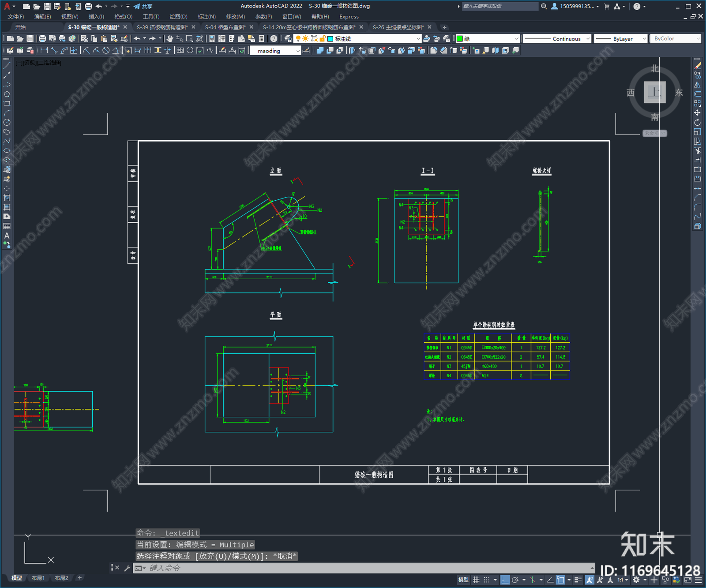Click the Pan hand icon
The image size is (706, 588).
[169, 39]
